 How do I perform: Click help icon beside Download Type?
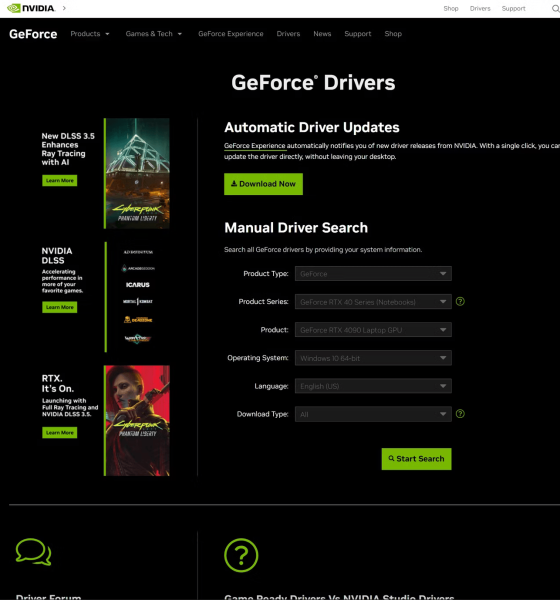pos(460,414)
